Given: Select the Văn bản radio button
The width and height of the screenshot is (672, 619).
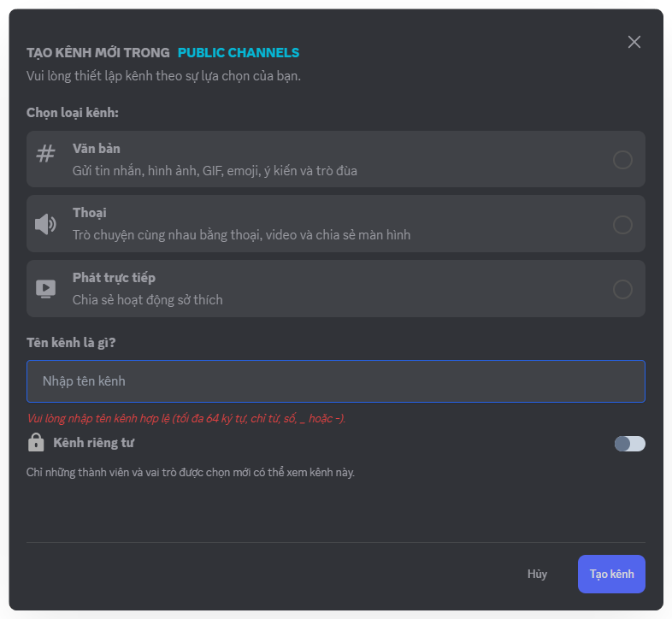Looking at the screenshot, I should pyautogui.click(x=622, y=160).
